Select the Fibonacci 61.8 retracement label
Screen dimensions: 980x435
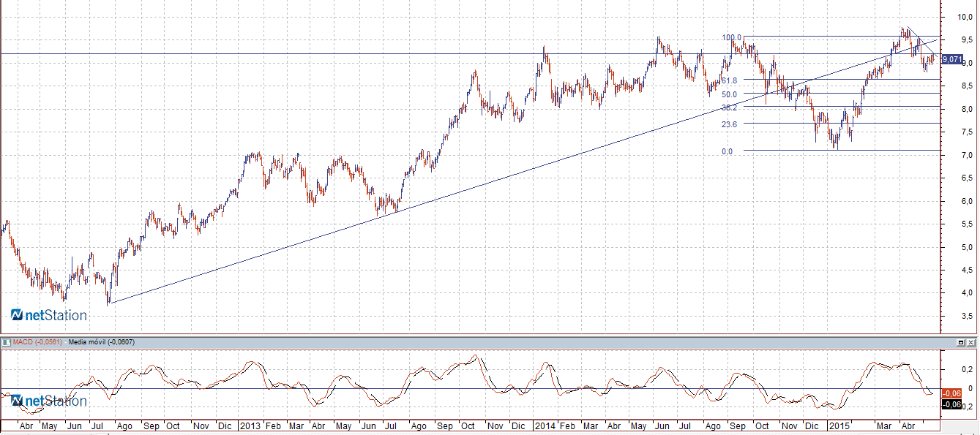click(729, 80)
